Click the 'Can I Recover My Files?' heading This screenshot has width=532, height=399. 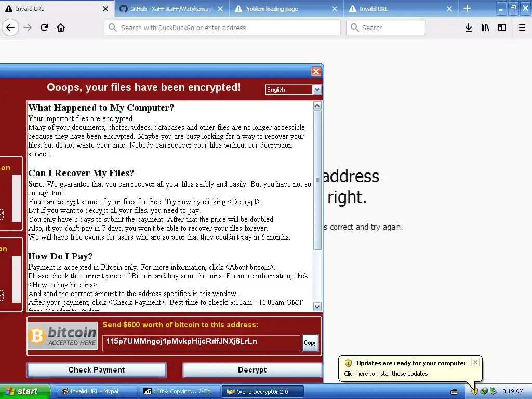(x=81, y=173)
